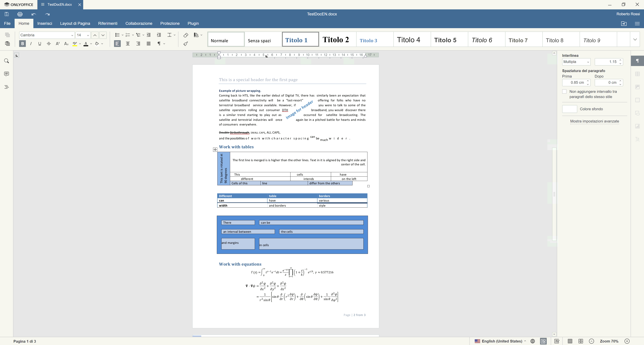Click the Copy style paintbrush icon
The width and height of the screenshot is (644, 345).
(x=185, y=44)
